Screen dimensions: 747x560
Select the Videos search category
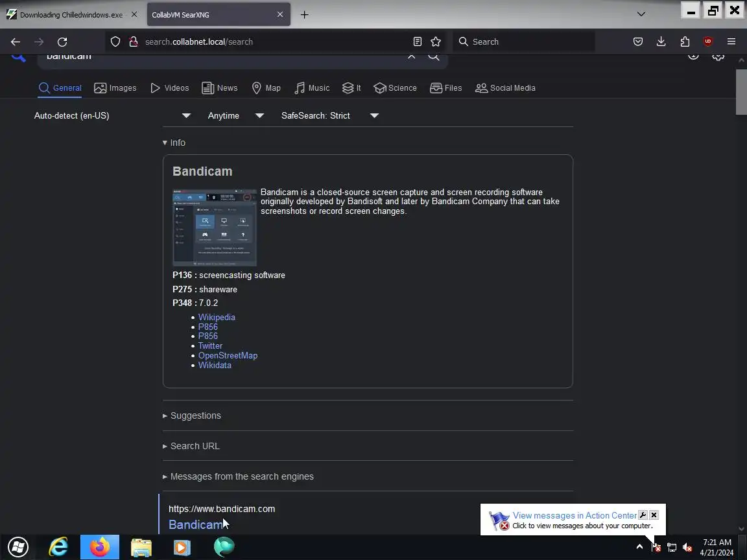coord(170,88)
